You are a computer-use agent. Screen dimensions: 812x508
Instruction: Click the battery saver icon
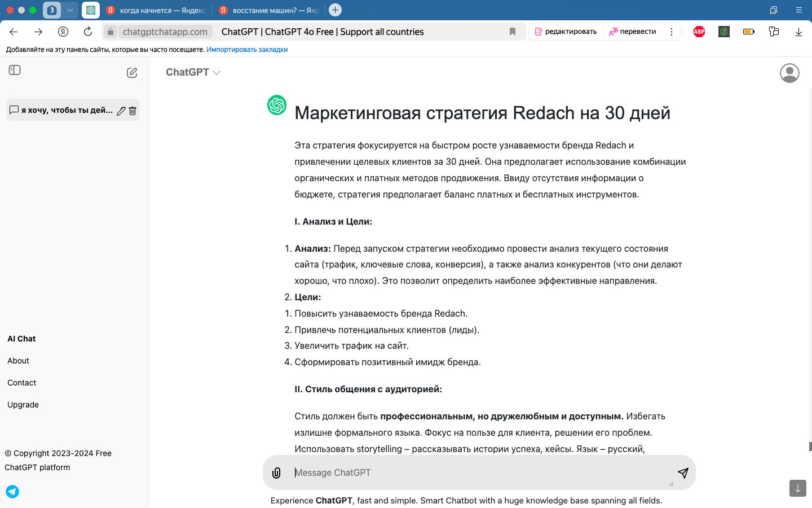coord(749,32)
